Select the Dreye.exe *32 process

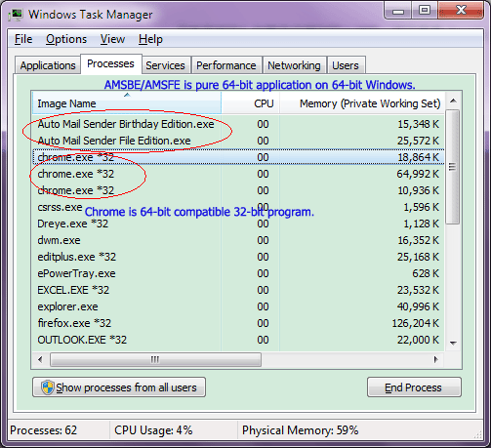click(x=238, y=224)
